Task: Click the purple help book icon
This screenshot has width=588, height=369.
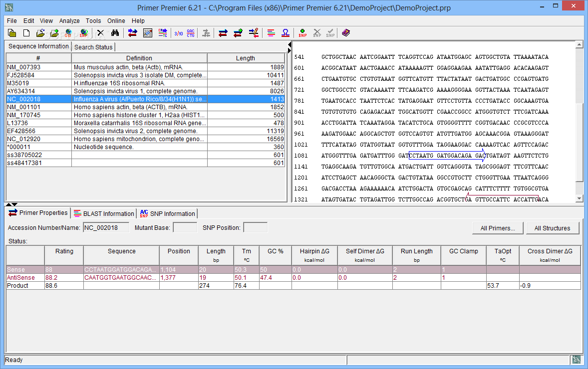Action: (x=346, y=33)
